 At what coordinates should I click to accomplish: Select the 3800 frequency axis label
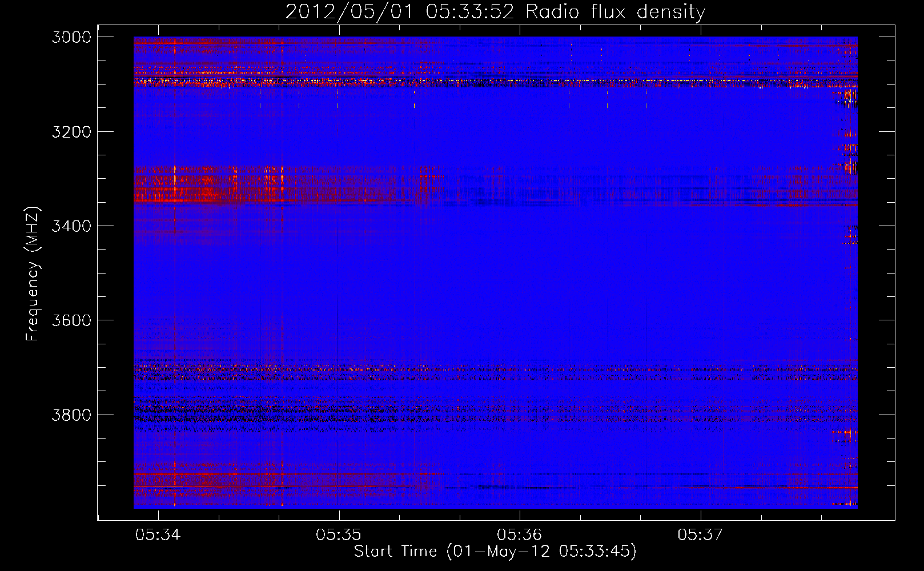pyautogui.click(x=71, y=415)
